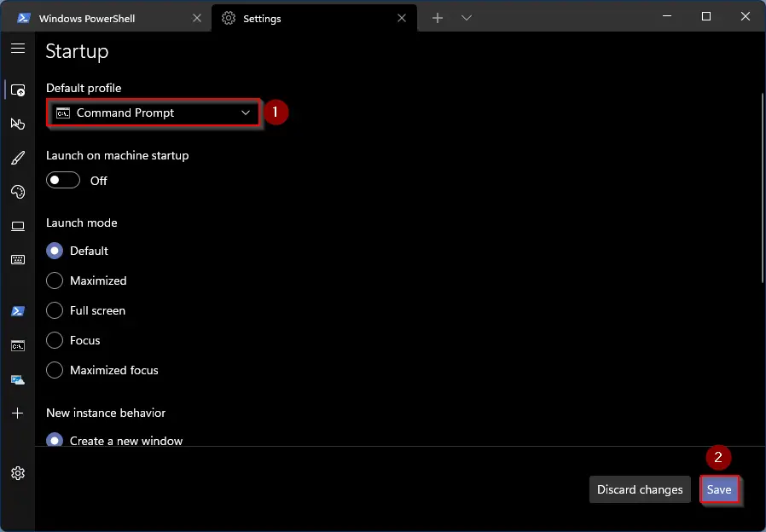Open the Interaction settings icon
766x532 pixels.
[18, 124]
